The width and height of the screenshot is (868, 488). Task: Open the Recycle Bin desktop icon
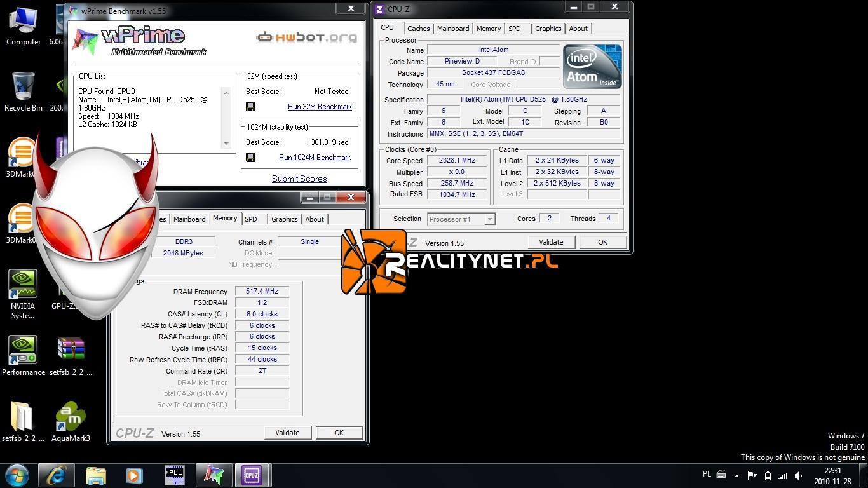24,92
